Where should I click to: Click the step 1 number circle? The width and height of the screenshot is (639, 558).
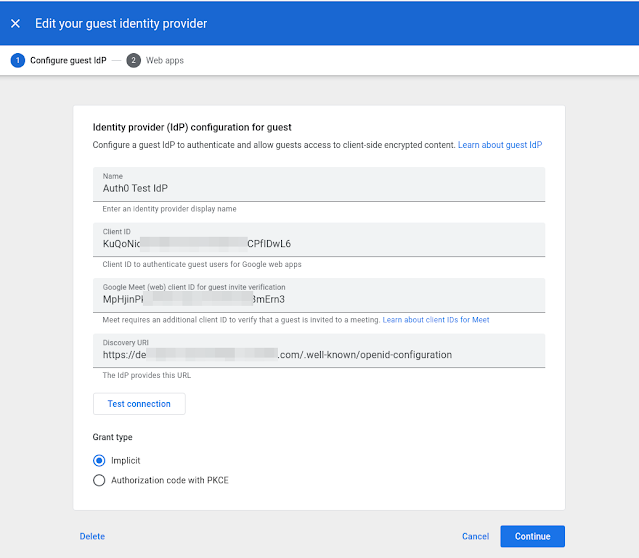click(x=17, y=60)
